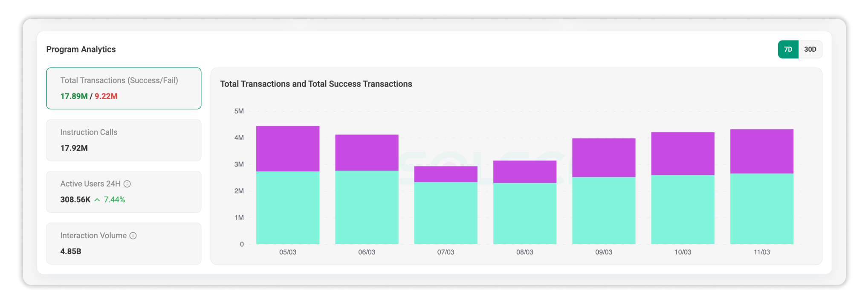Switch the time range to 7D
The width and height of the screenshot is (868, 304).
788,50
